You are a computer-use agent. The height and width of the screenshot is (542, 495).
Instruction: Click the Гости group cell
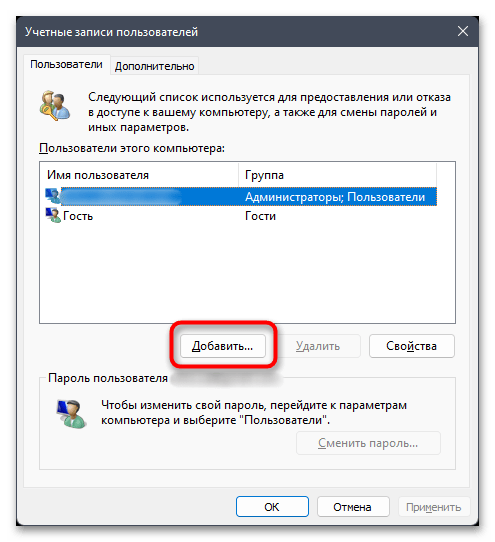point(260,216)
